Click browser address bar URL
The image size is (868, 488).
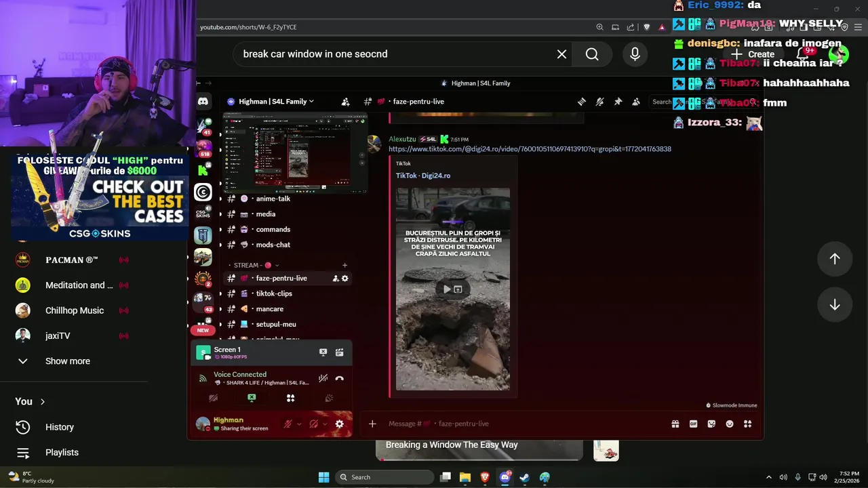(x=248, y=27)
